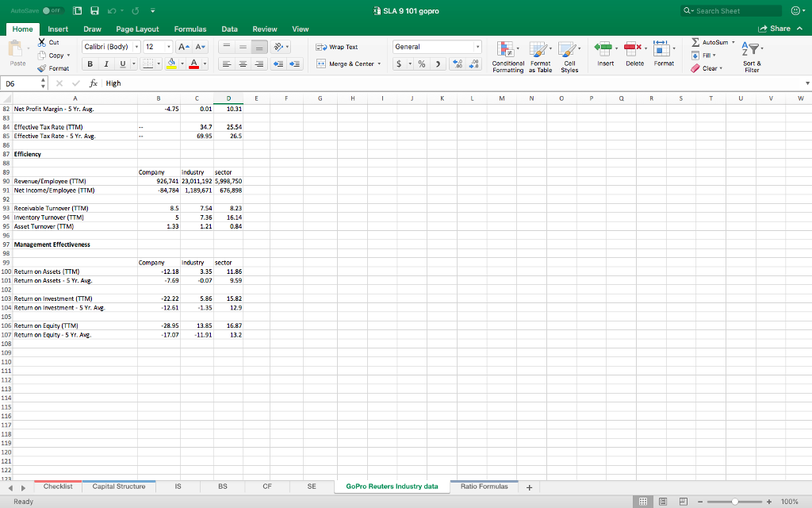Decrease decimal places

click(474, 63)
